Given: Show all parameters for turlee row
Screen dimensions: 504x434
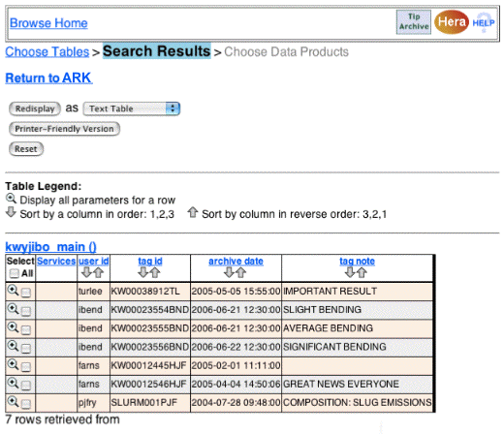Looking at the screenshot, I should click(x=13, y=291).
